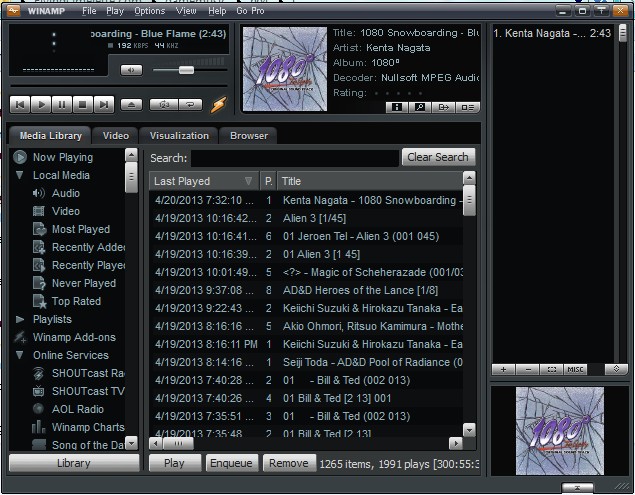Click Go Pro in the menu bar
Screen dimensions: 635x495
click(250, 11)
